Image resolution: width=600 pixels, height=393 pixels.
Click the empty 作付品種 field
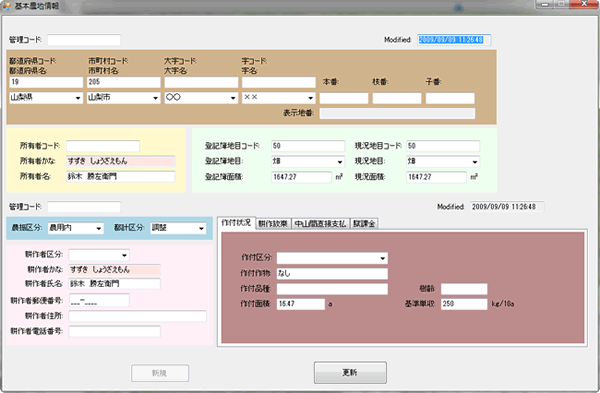click(332, 289)
